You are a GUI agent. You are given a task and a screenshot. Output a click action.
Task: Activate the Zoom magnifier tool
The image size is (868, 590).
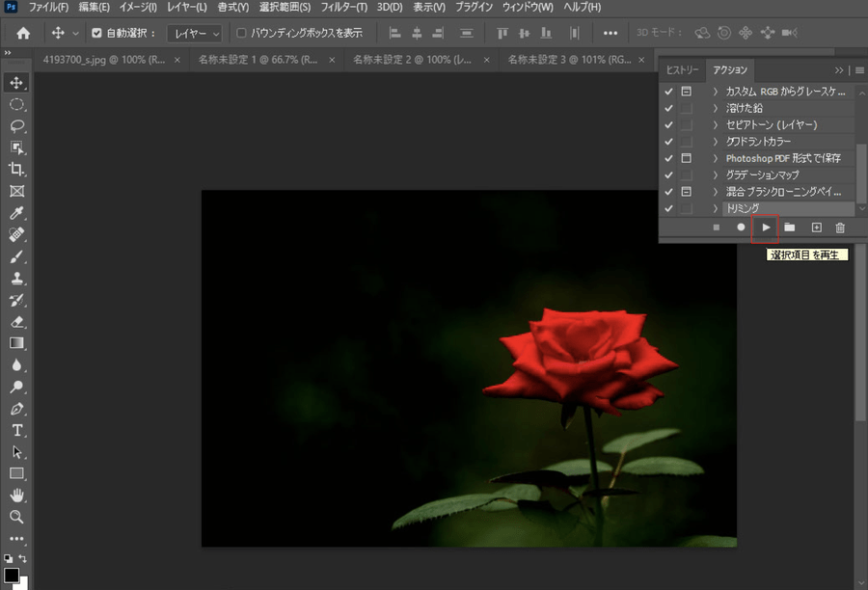coord(16,517)
